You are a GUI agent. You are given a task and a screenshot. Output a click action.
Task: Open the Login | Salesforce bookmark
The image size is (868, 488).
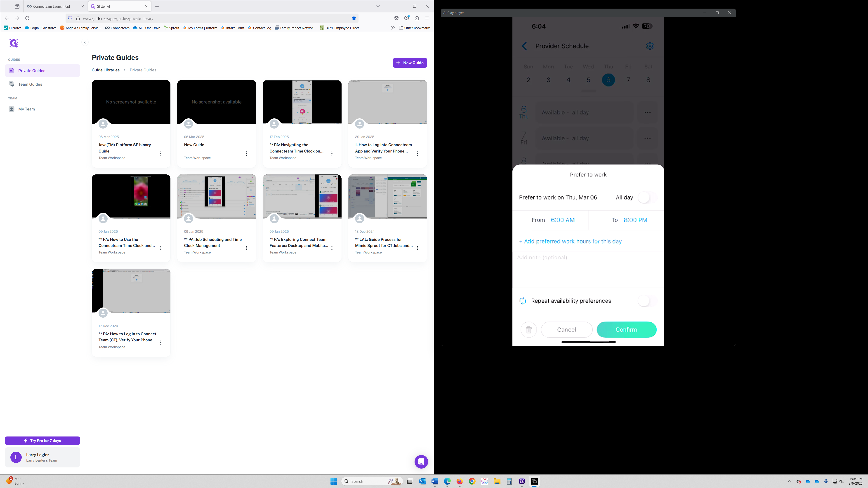click(41, 28)
